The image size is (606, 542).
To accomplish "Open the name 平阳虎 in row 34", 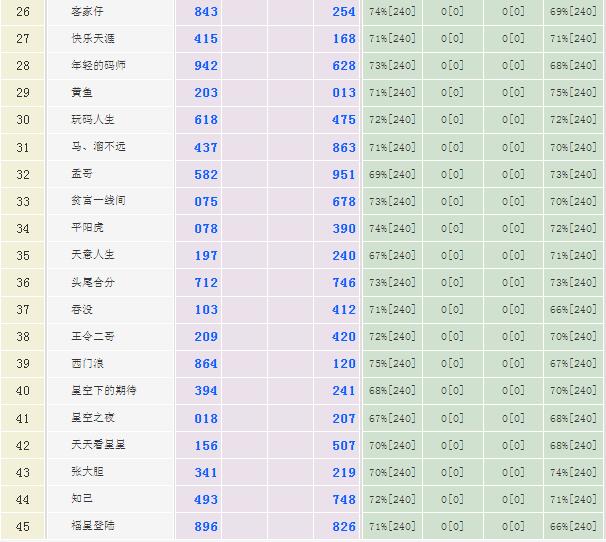I will click(x=87, y=228).
